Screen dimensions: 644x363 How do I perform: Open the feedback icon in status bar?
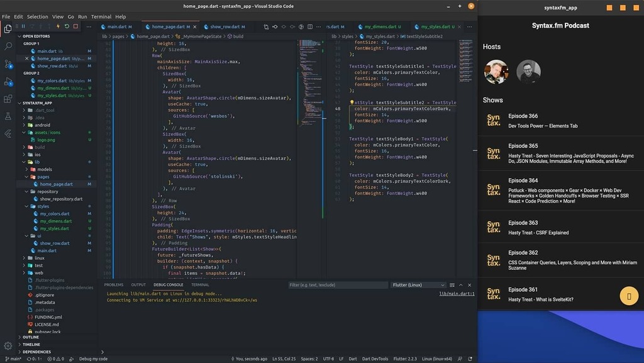click(x=460, y=359)
